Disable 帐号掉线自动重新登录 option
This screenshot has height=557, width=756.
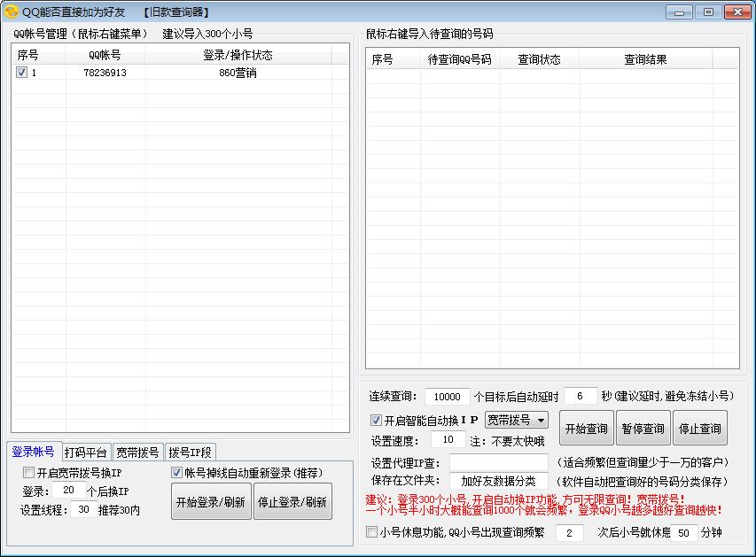click(176, 472)
